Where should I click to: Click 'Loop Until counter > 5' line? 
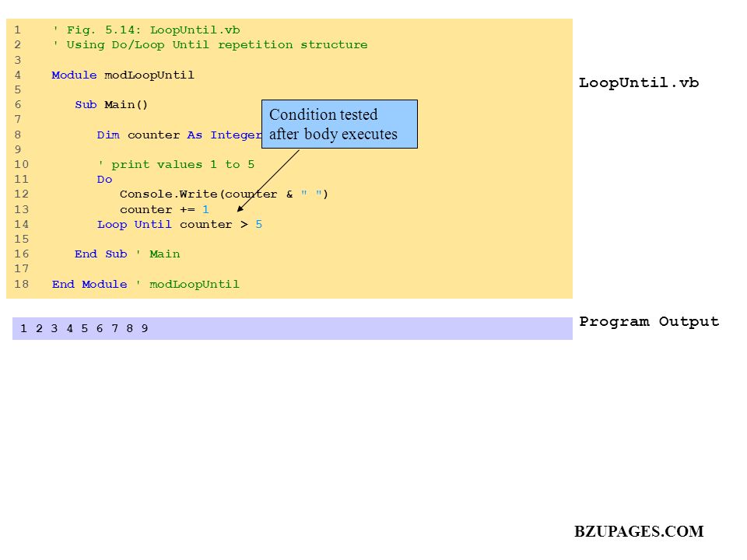point(180,224)
